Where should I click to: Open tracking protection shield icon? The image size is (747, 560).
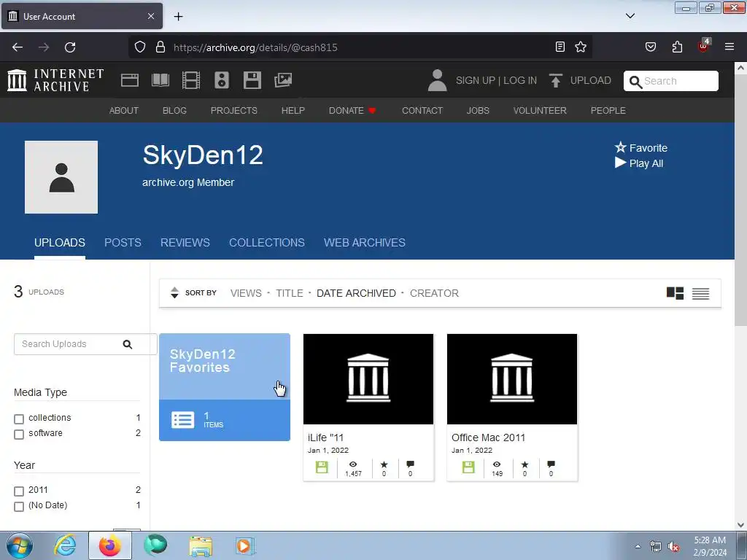tap(139, 47)
